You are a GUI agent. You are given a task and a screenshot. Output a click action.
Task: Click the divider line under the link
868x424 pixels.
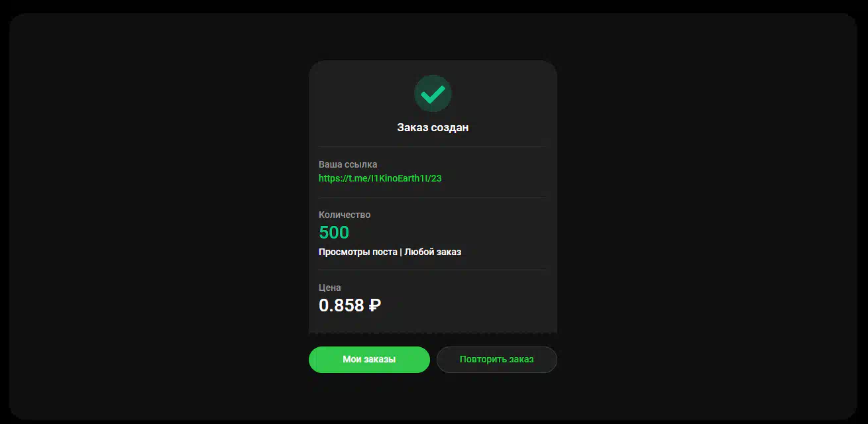[x=433, y=197]
